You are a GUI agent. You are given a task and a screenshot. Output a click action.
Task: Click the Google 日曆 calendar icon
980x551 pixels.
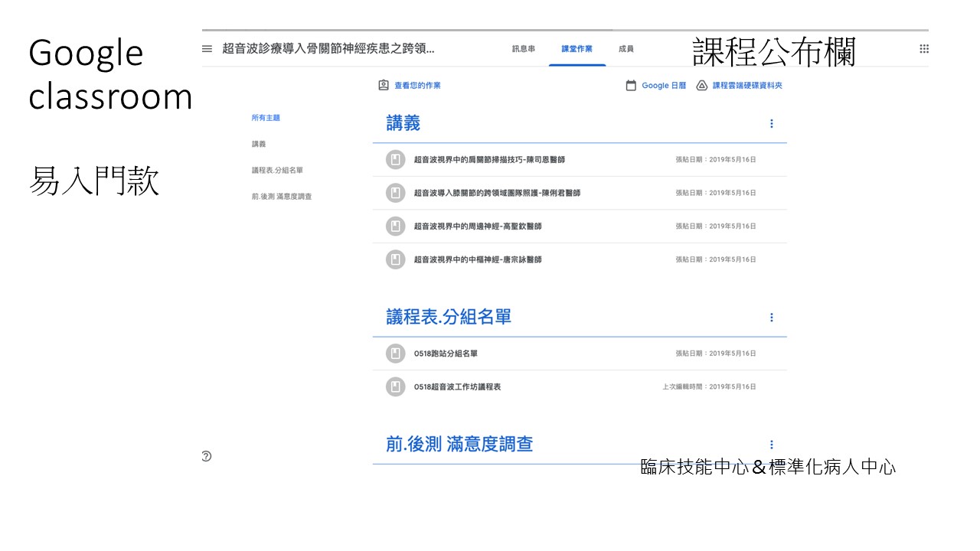coord(631,86)
